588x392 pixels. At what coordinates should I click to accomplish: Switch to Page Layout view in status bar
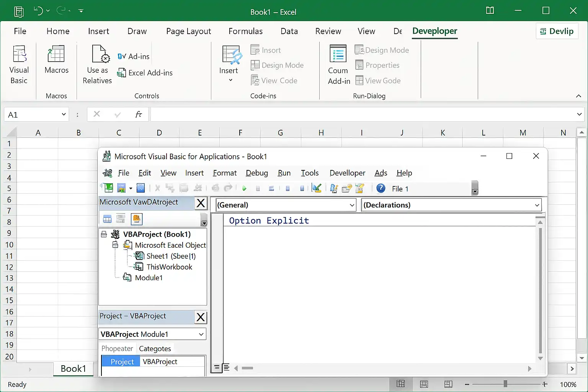[424, 384]
